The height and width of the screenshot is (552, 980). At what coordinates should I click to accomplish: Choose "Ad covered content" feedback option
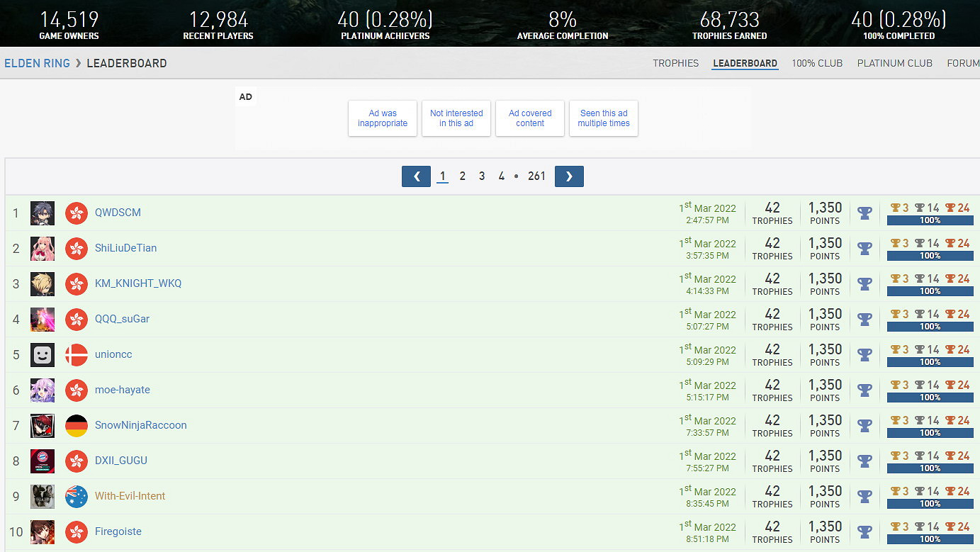[530, 118]
